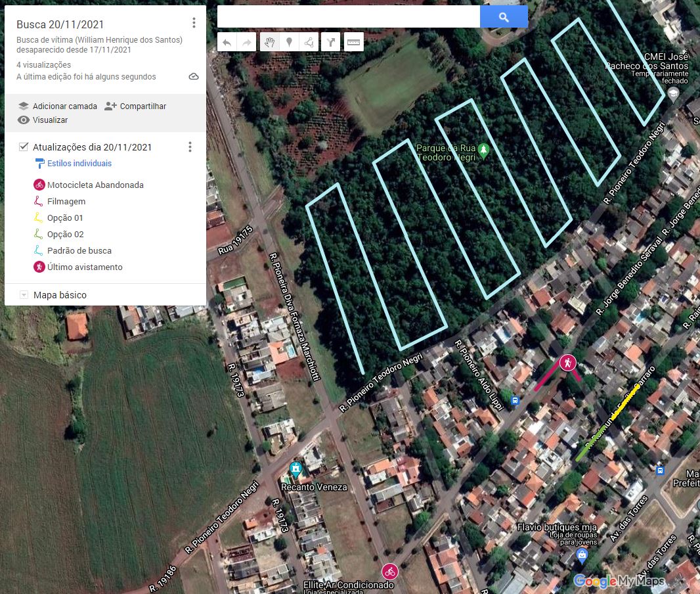
Task: Select the draw line tool
Action: [309, 43]
